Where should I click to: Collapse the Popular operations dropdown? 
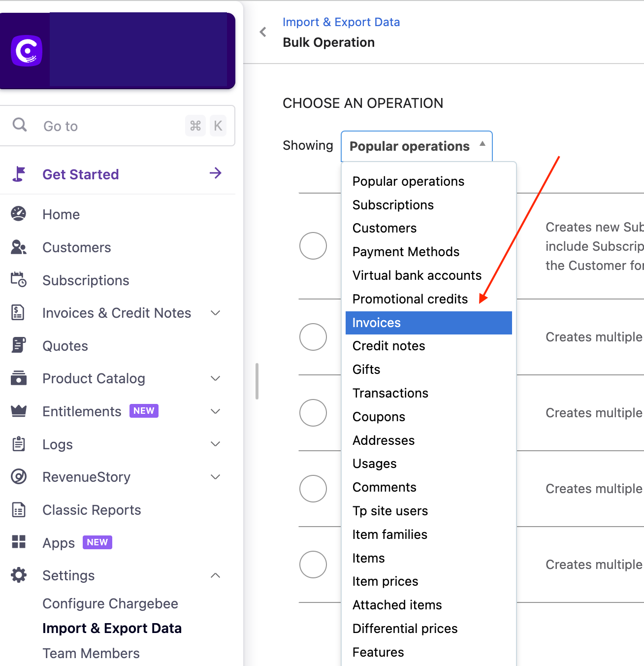point(417,146)
